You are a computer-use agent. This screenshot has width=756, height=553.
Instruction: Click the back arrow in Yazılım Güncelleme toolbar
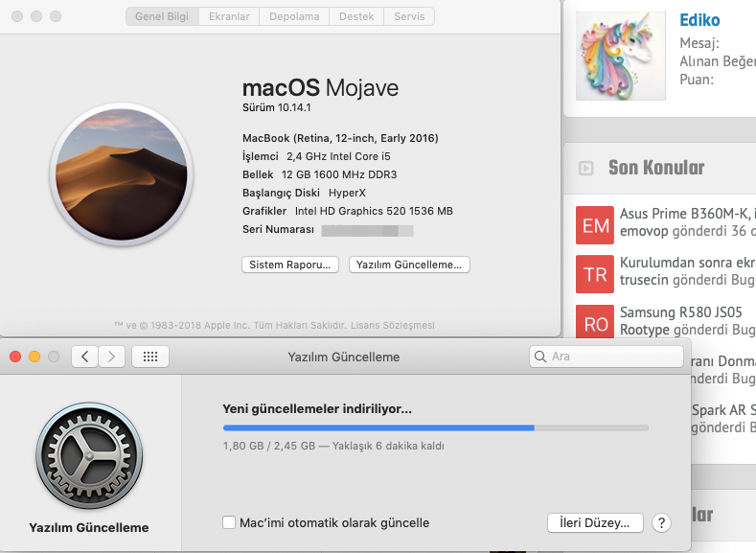(x=85, y=357)
